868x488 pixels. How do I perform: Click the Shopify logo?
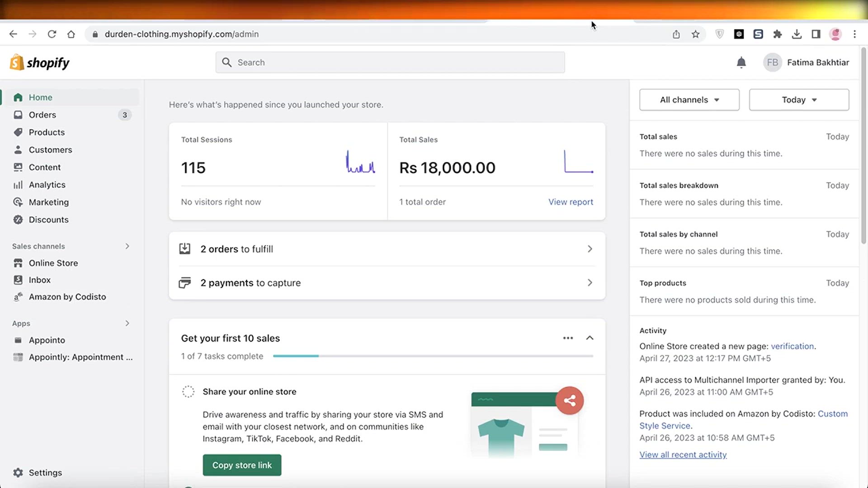(x=40, y=62)
